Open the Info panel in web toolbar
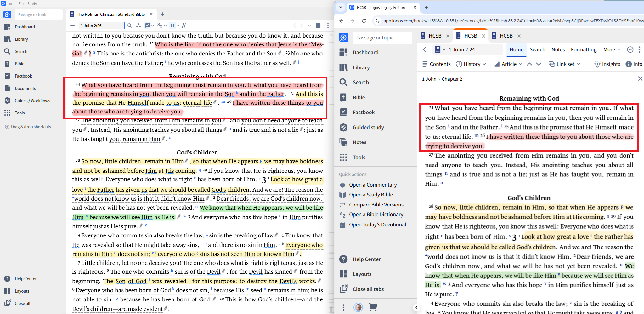The width and height of the screenshot is (644, 314). pos(634,64)
